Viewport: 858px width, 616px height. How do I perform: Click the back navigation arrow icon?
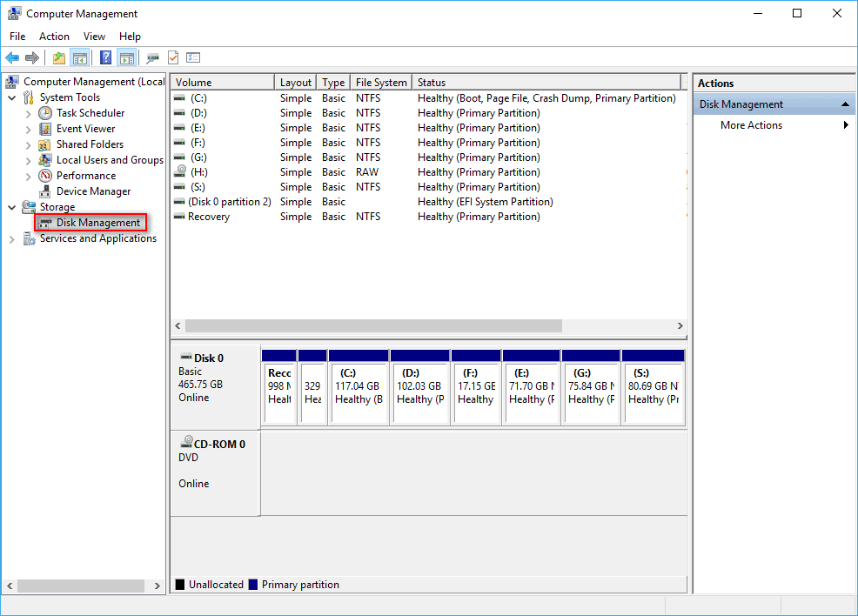(12, 57)
